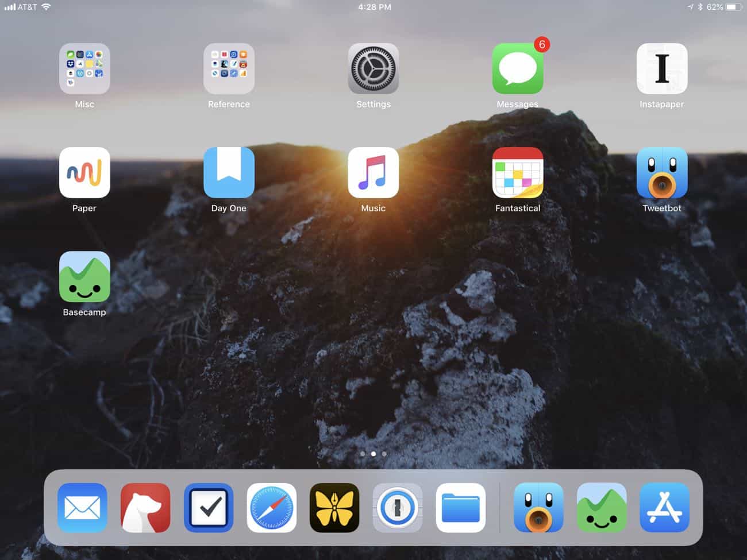This screenshot has height=560, width=747.
Task: Tap the AT&T carrier label
Action: pos(27,7)
